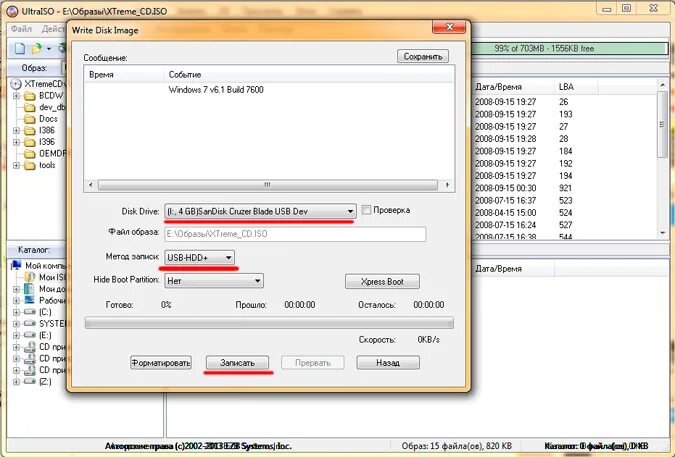Open the Метод записи USB-HDD+ dropdown
This screenshot has width=675, height=457.
(x=199, y=257)
